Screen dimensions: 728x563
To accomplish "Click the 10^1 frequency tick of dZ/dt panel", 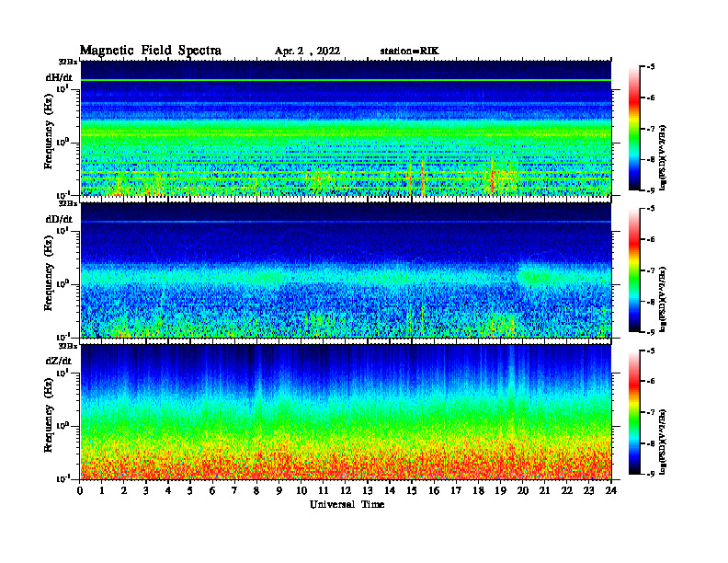I will click(x=63, y=372).
